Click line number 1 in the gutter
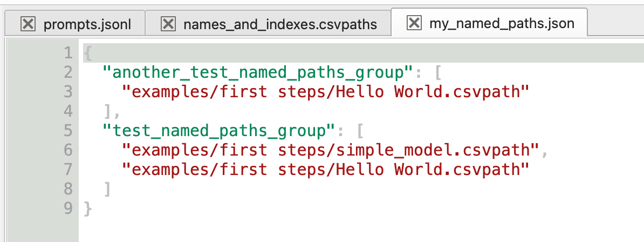This screenshot has height=242, width=644. click(x=67, y=53)
